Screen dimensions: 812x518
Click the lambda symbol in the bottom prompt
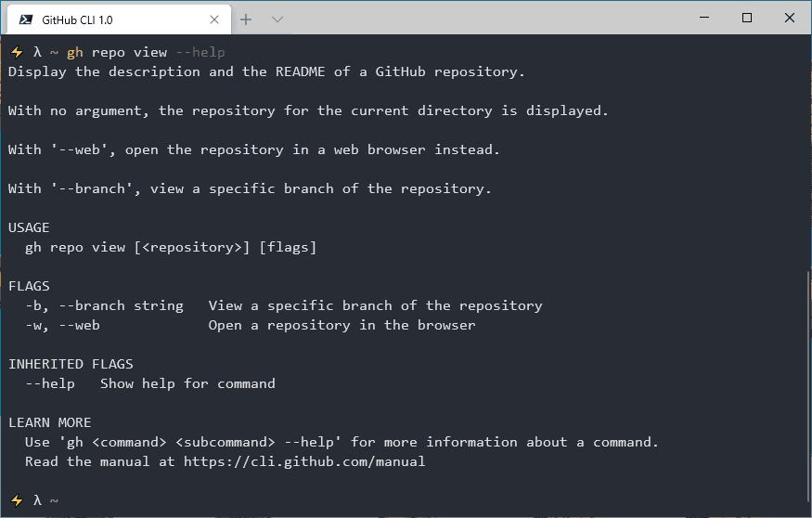click(37, 500)
